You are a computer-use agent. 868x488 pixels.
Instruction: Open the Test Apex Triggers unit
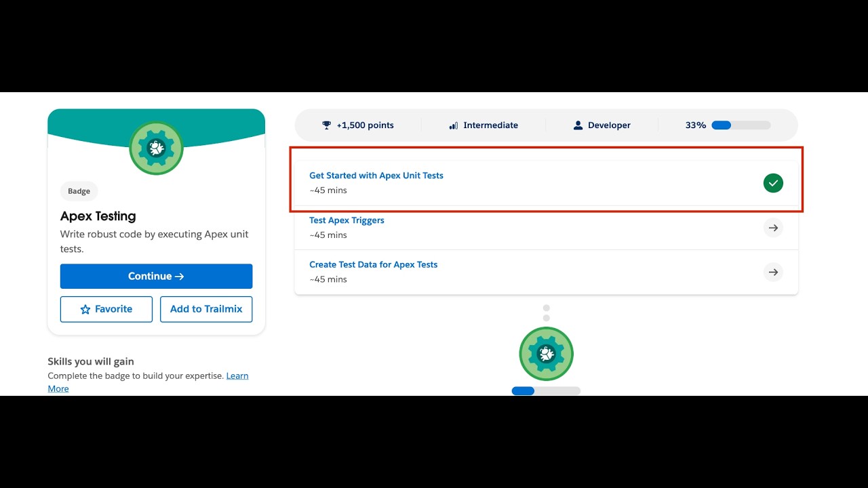[347, 220]
